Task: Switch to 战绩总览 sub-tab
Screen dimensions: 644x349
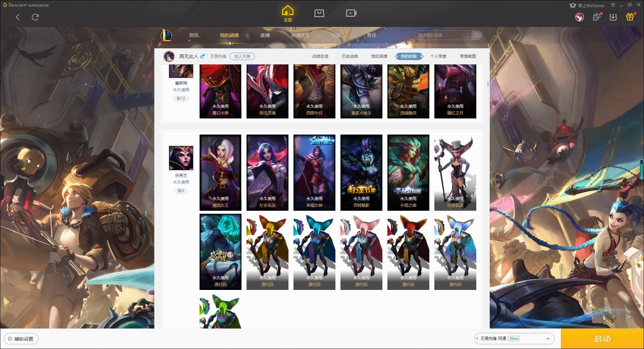Action: point(320,56)
